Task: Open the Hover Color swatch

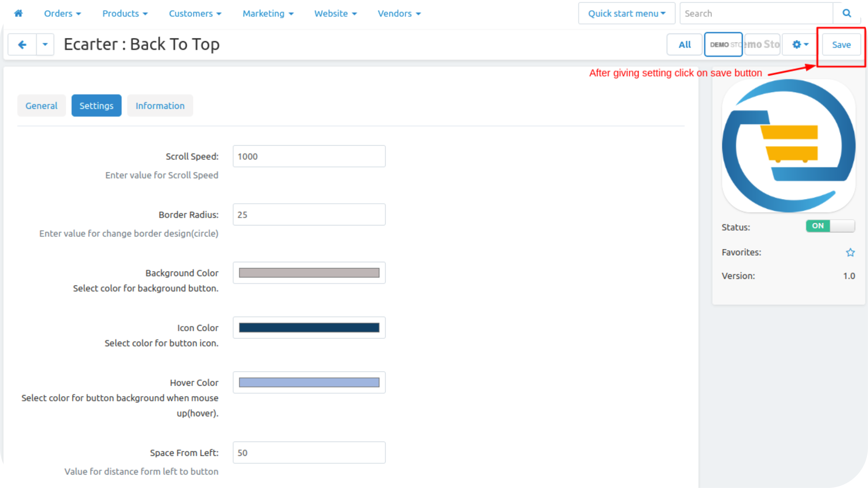Action: [309, 383]
